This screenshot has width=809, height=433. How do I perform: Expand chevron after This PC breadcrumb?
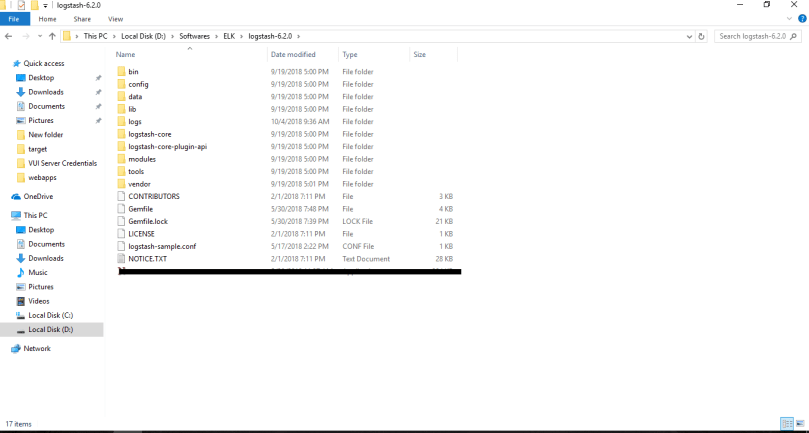(115, 37)
